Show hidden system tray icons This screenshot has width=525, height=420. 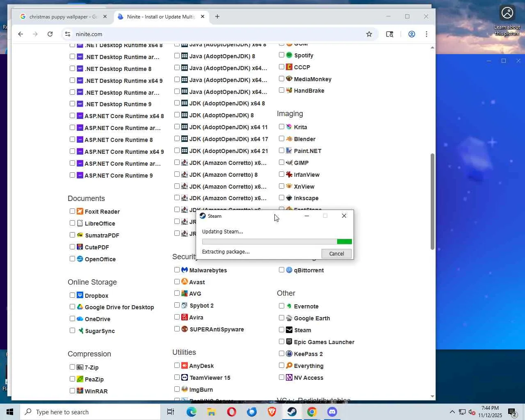coord(452,412)
